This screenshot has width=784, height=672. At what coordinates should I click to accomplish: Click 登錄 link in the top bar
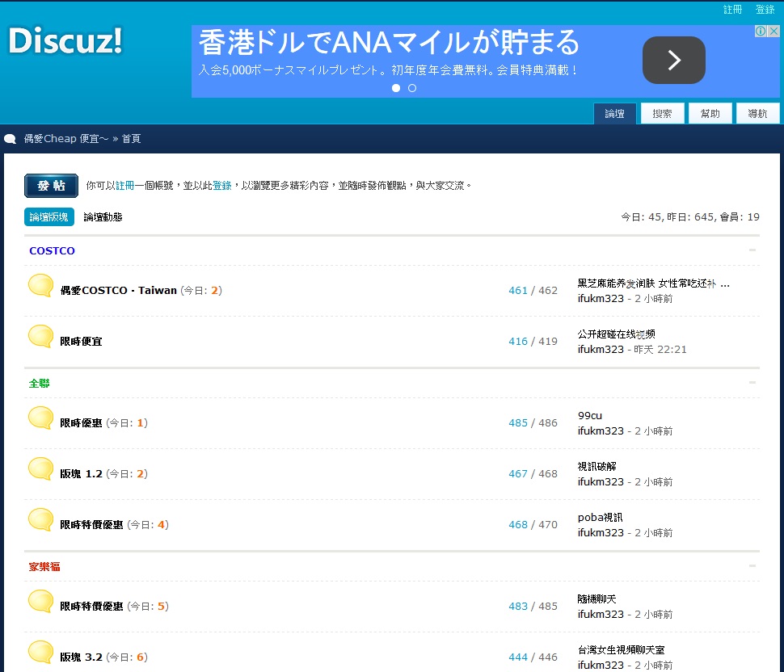[x=765, y=10]
